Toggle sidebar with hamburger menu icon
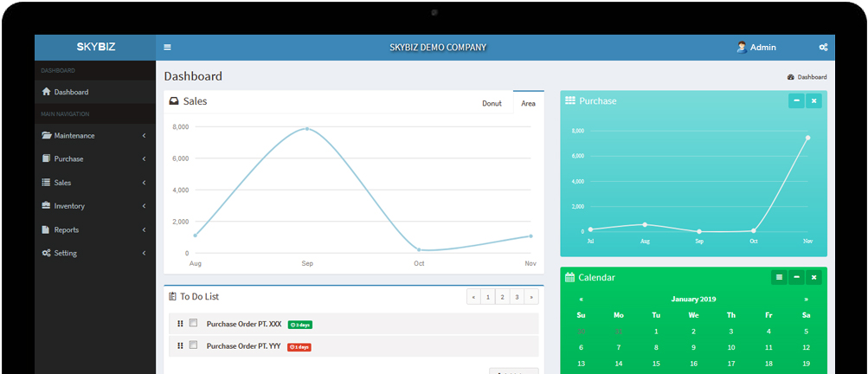The height and width of the screenshot is (374, 868). click(167, 47)
